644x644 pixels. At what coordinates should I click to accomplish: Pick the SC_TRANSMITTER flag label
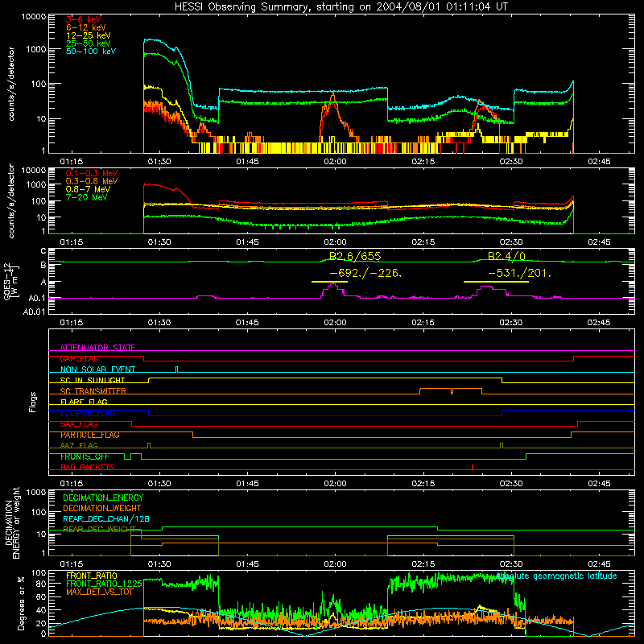(93, 391)
